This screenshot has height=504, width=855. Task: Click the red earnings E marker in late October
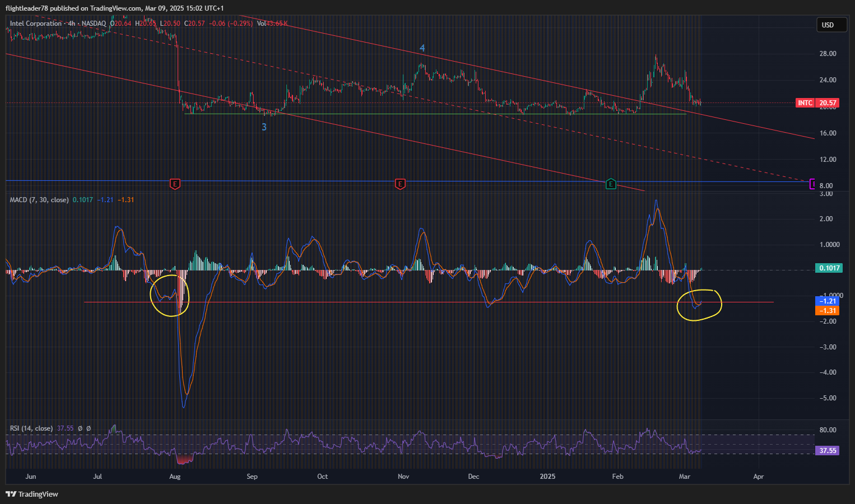click(x=400, y=184)
